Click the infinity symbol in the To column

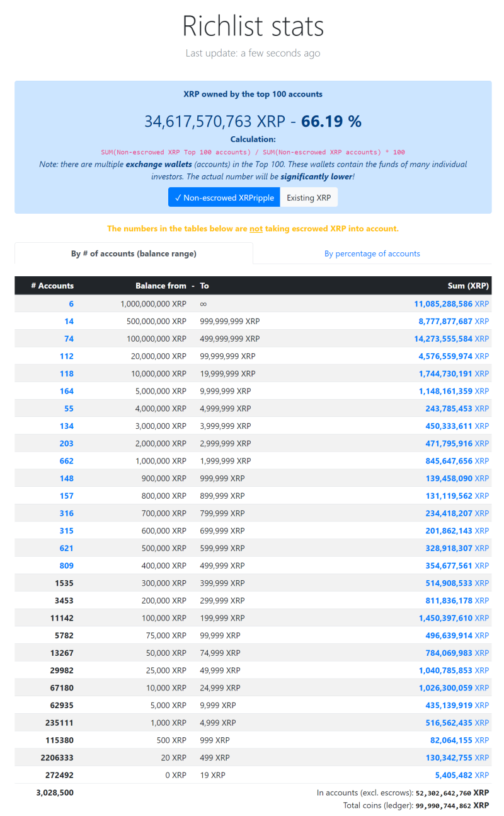click(203, 304)
